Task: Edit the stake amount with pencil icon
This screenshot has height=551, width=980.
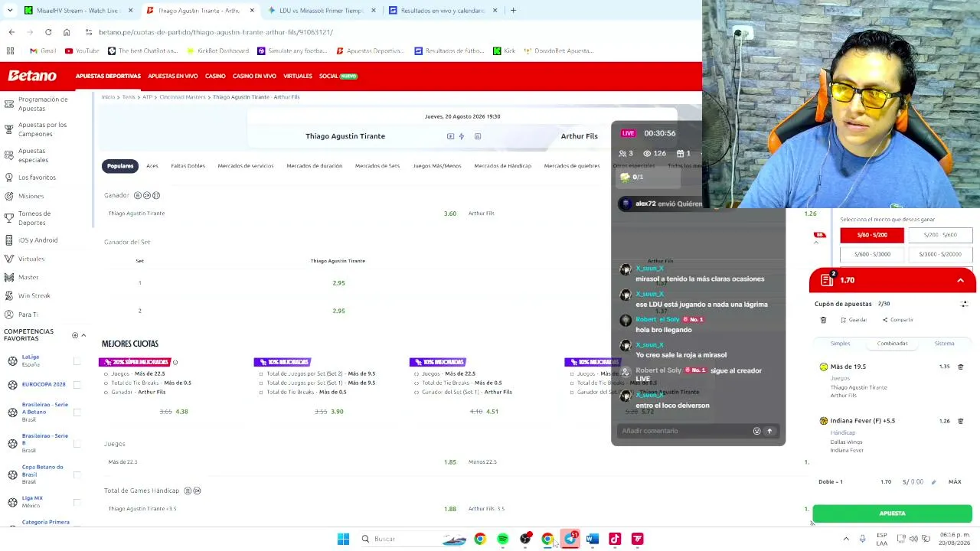Action: (933, 482)
